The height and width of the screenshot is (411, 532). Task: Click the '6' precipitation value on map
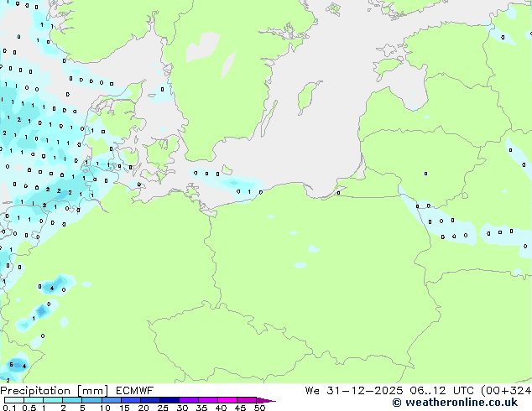pos(11,365)
